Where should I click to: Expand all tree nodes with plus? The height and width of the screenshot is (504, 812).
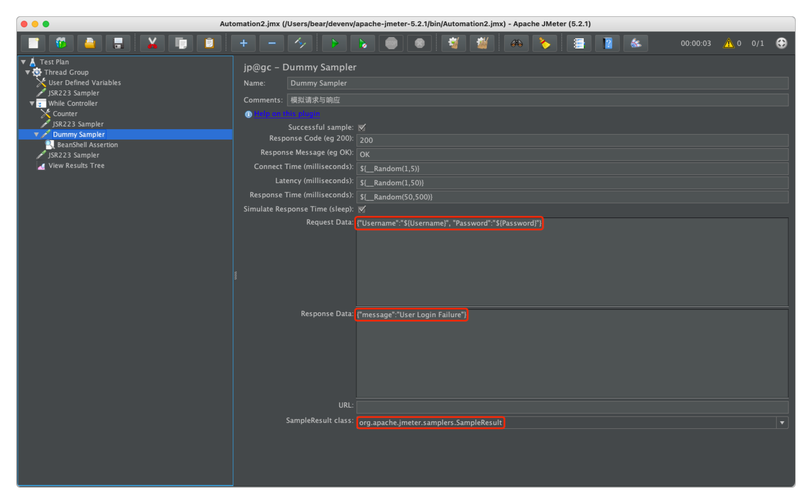[x=243, y=43]
